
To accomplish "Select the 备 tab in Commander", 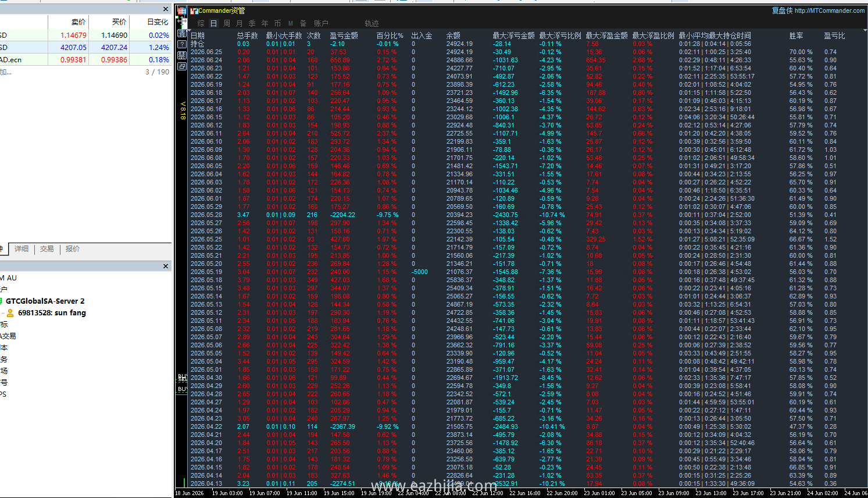I will coord(303,23).
